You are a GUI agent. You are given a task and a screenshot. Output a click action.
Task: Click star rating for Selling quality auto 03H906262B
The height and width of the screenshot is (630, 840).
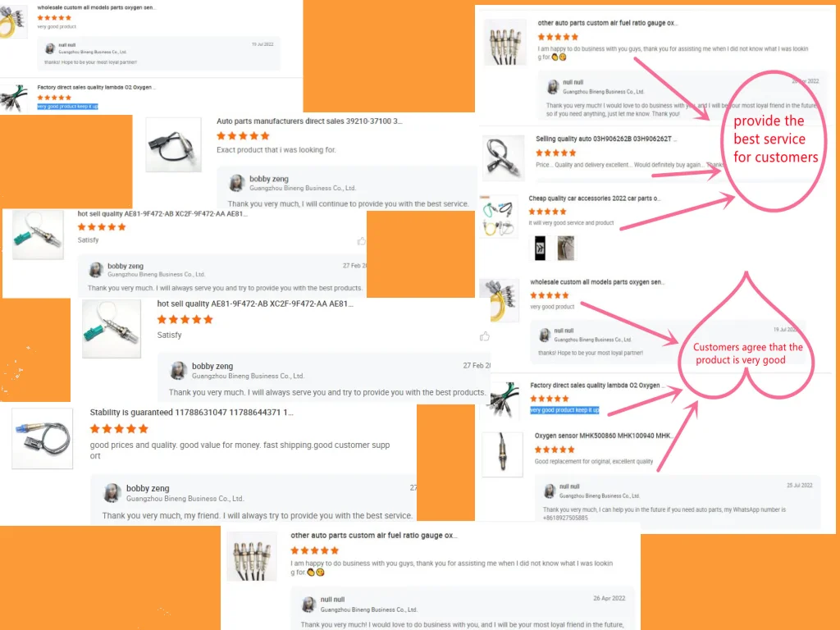555,153
